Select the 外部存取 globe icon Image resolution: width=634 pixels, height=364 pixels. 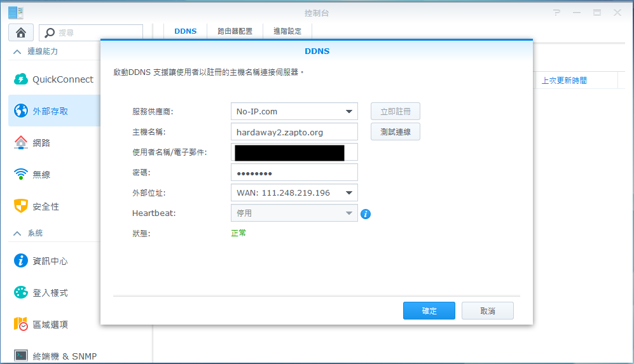pos(20,111)
